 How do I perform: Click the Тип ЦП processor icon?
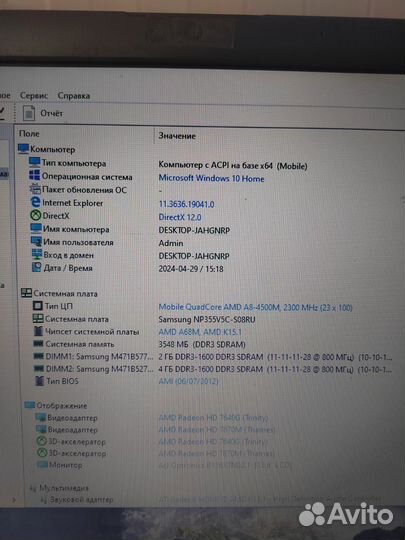point(38,306)
